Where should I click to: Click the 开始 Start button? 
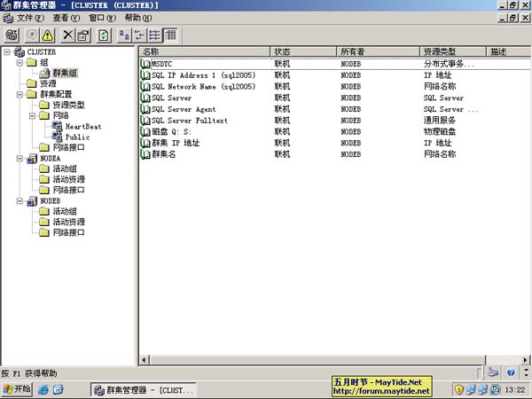point(17,389)
